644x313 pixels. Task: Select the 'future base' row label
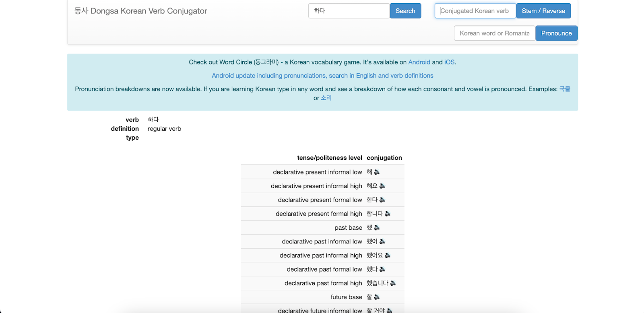[x=346, y=297]
